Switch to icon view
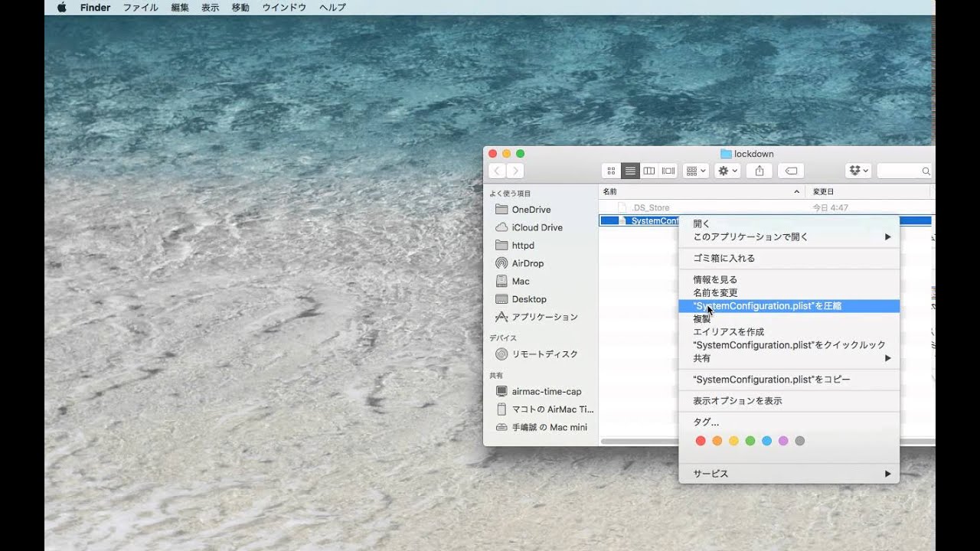The image size is (980, 551). (x=611, y=171)
